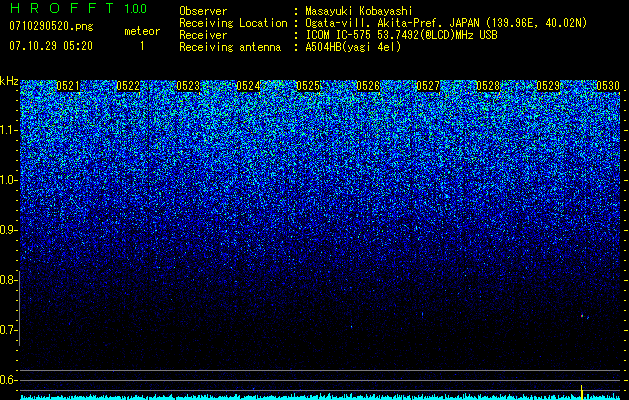Click the 0524 time marker label
629x400 pixels.
(x=248, y=86)
